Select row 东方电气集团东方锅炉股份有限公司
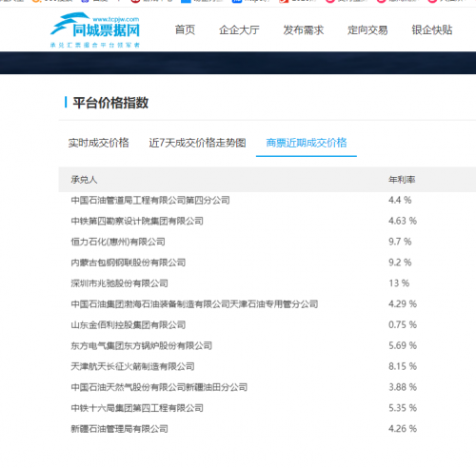The width and height of the screenshot is (476, 468). click(268, 345)
